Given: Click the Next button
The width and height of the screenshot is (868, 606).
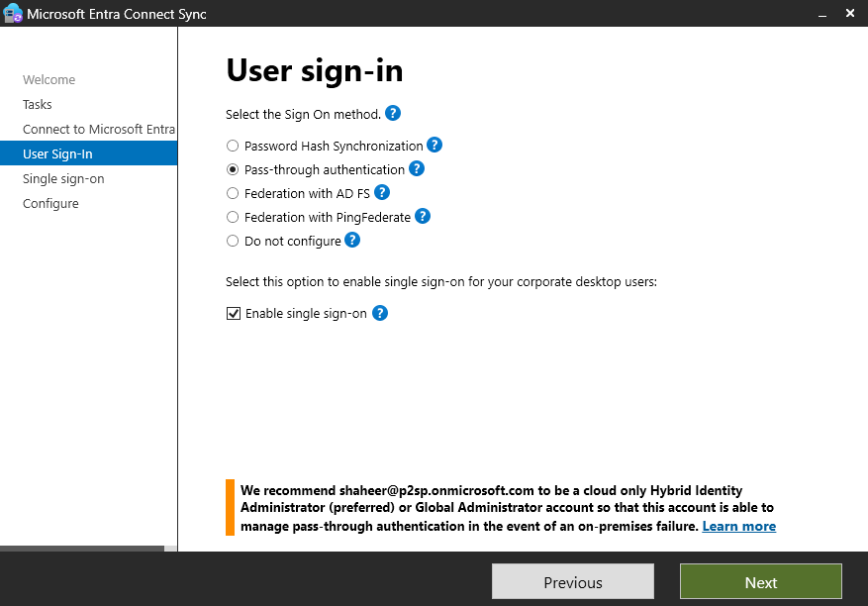Looking at the screenshot, I should (x=760, y=582).
